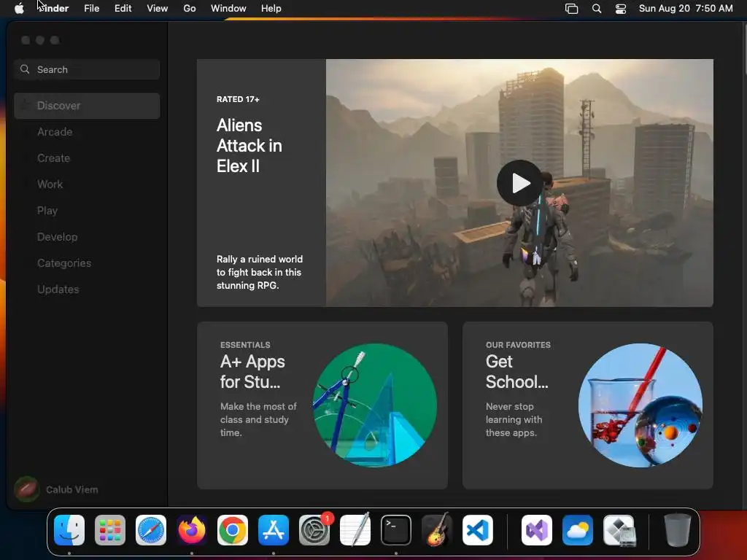Click the date and time in the menu bar
The height and width of the screenshot is (560, 747).
click(x=686, y=9)
